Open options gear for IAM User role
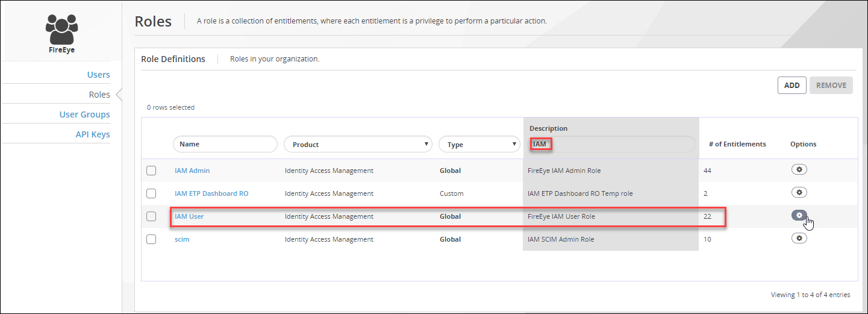Image resolution: width=868 pixels, height=314 pixels. [x=799, y=215]
